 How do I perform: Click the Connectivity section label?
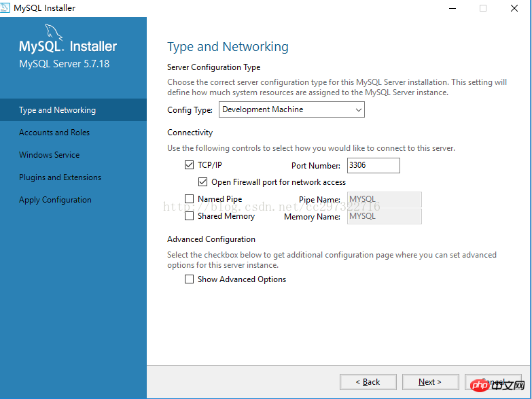point(190,133)
